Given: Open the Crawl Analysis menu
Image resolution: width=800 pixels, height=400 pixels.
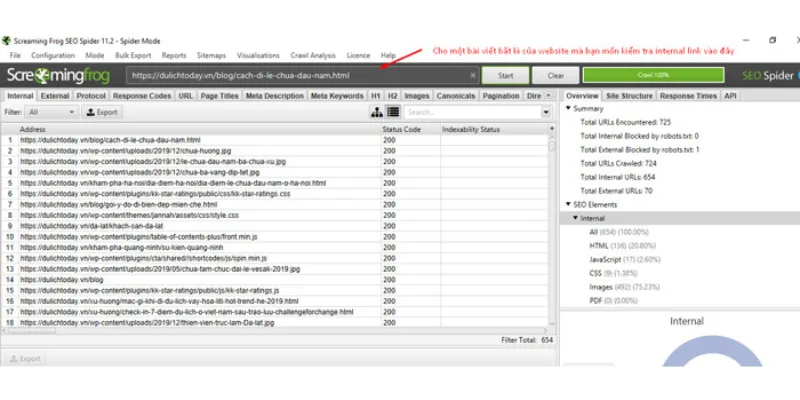Looking at the screenshot, I should (313, 55).
